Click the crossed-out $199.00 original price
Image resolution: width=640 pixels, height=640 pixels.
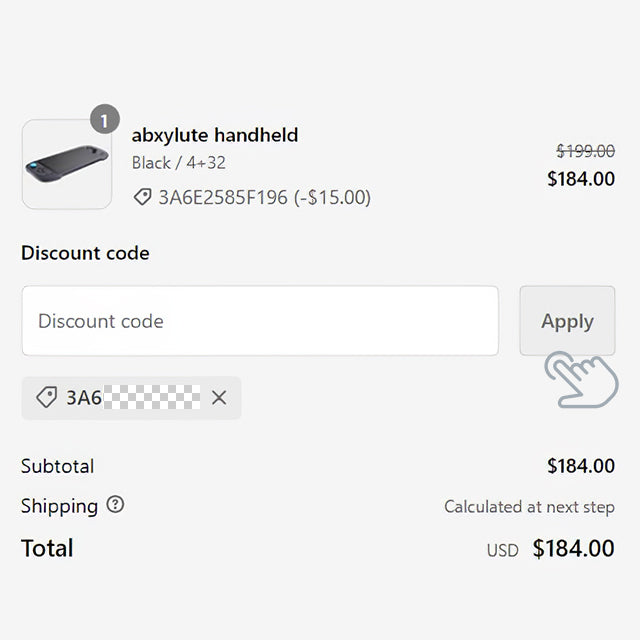[586, 151]
